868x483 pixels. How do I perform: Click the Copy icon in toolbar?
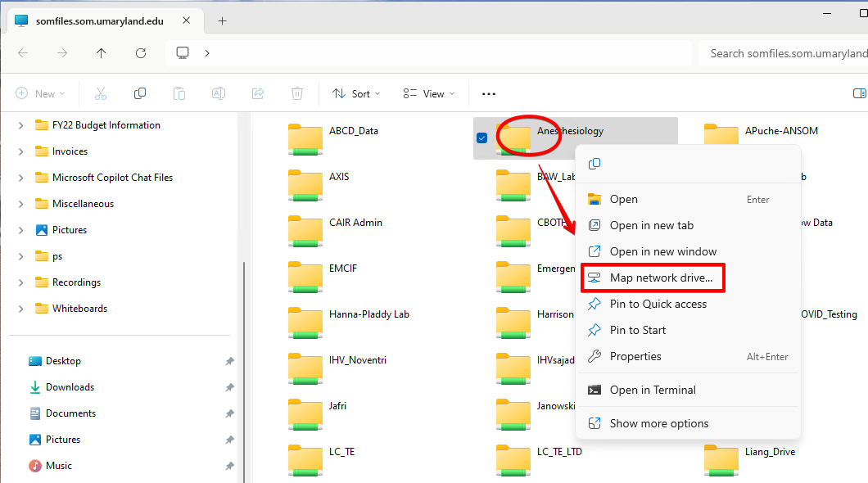(x=140, y=93)
